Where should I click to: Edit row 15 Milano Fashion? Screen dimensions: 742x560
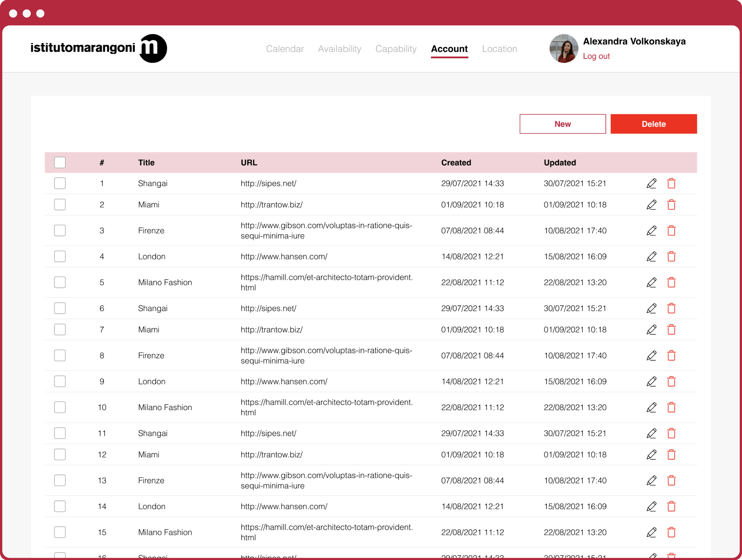pyautogui.click(x=651, y=532)
